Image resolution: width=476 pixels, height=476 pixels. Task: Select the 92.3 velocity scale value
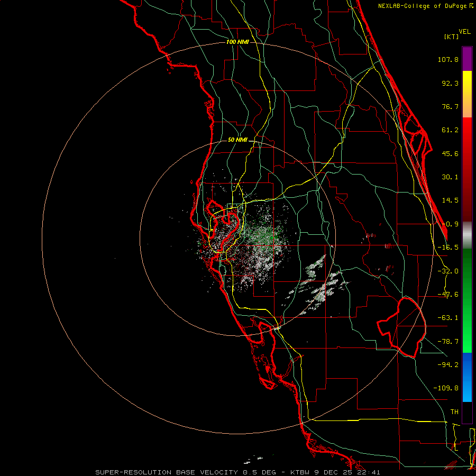tap(450, 83)
